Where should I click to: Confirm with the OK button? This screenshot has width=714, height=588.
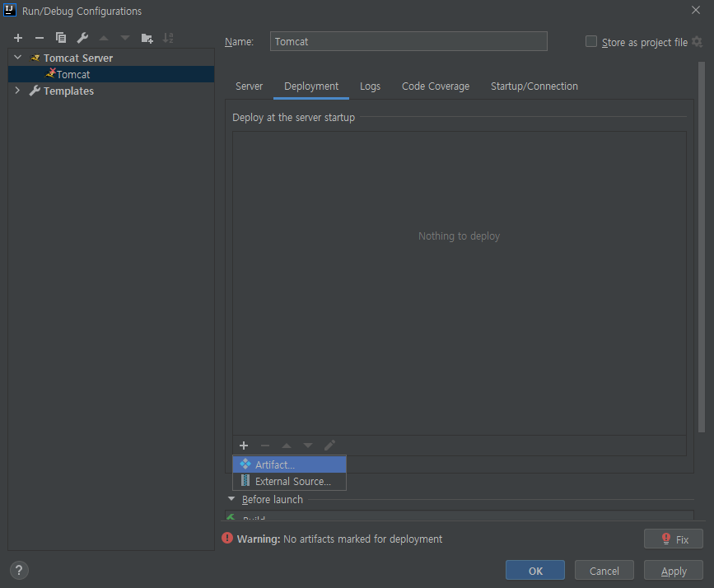(535, 571)
